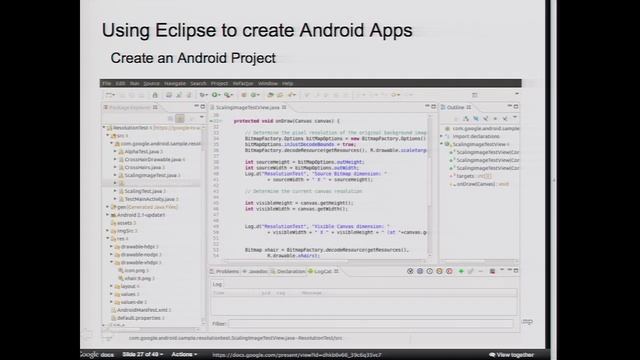Screen dimensions: 640x360
Task: Switch to the Problems tab
Action: 225,271
